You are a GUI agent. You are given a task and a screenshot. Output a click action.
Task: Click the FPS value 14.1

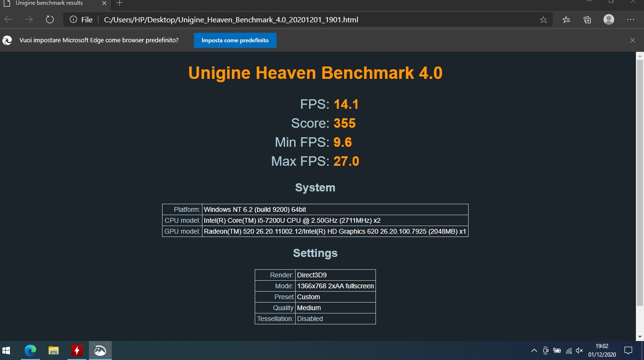pyautogui.click(x=346, y=104)
